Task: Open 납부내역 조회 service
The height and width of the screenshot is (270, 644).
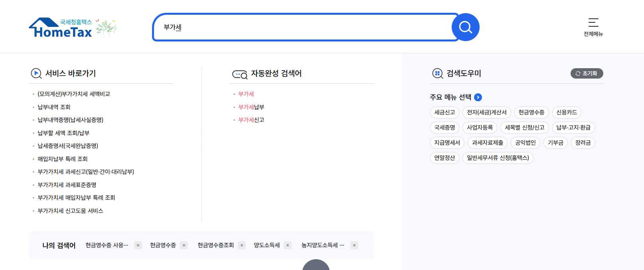Action: [x=54, y=107]
